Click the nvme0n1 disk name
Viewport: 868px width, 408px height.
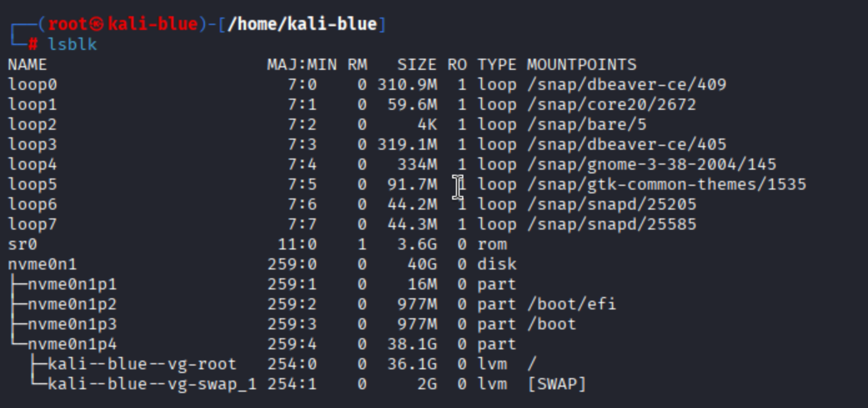click(x=42, y=265)
